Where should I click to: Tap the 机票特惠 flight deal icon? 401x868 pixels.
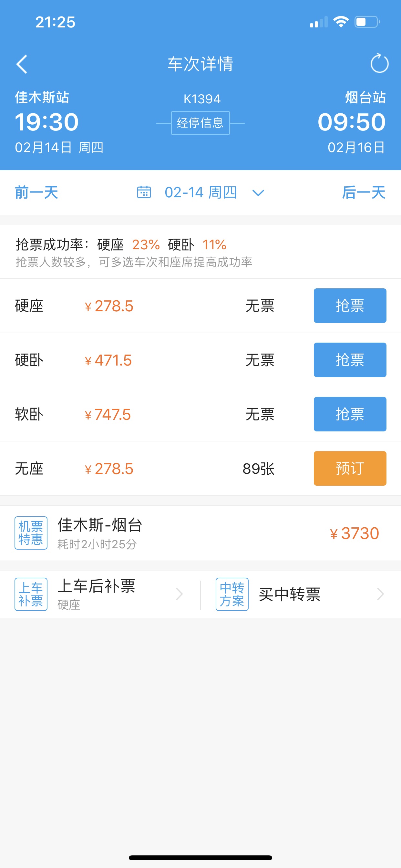point(31,533)
